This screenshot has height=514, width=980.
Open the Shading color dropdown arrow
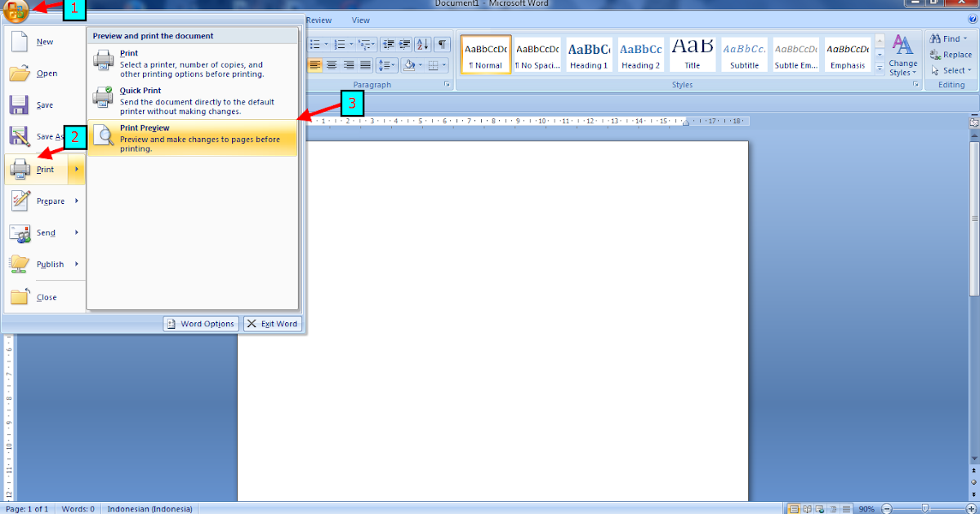point(420,65)
